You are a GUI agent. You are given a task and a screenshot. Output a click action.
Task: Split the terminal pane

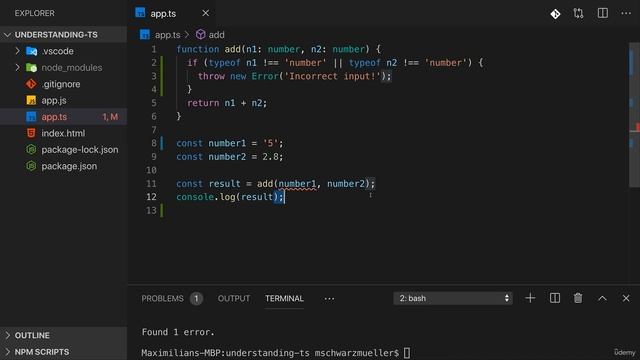(555, 298)
